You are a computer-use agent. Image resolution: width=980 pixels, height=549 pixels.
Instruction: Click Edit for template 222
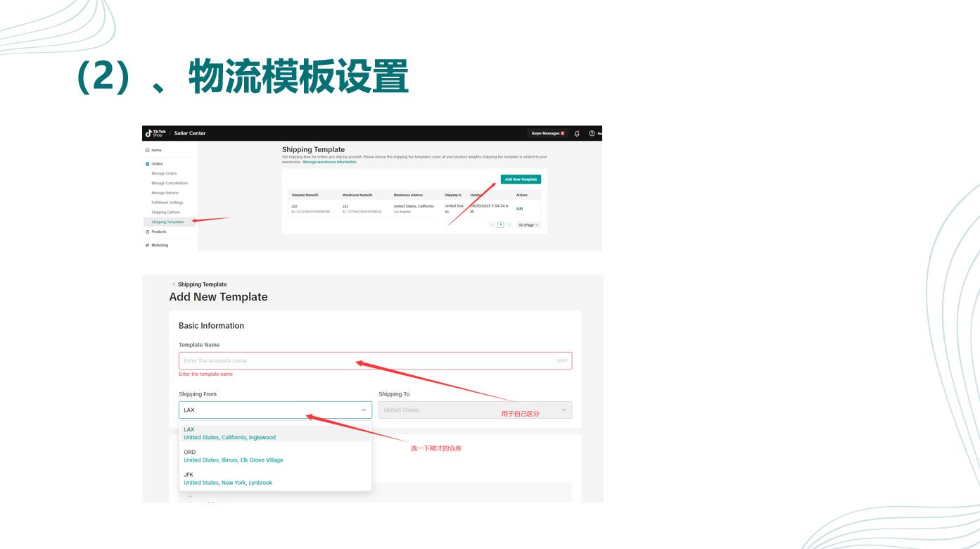pos(519,208)
